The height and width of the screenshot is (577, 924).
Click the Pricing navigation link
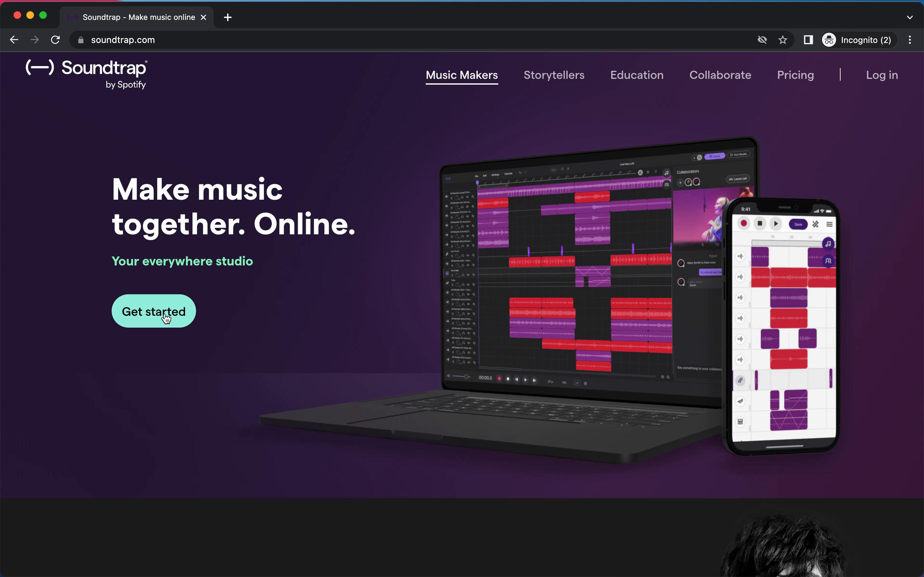(796, 74)
